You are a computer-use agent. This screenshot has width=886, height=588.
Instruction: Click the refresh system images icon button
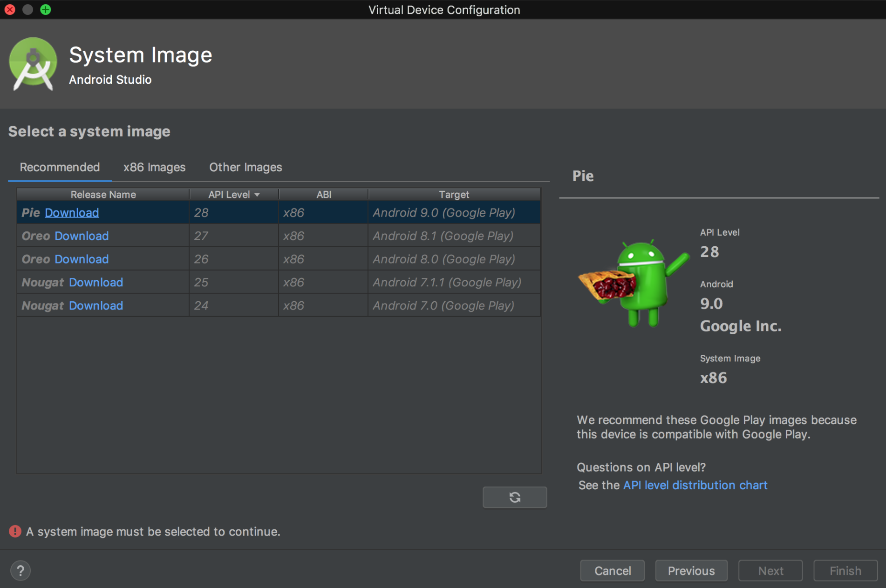pyautogui.click(x=514, y=497)
